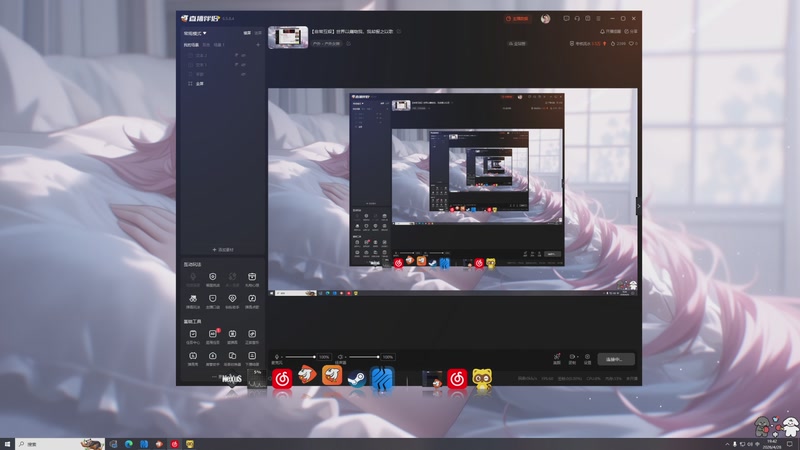Viewport: 800px width, 450px height.
Task: Click the microphone 100% volume value box
Action: click(x=324, y=357)
